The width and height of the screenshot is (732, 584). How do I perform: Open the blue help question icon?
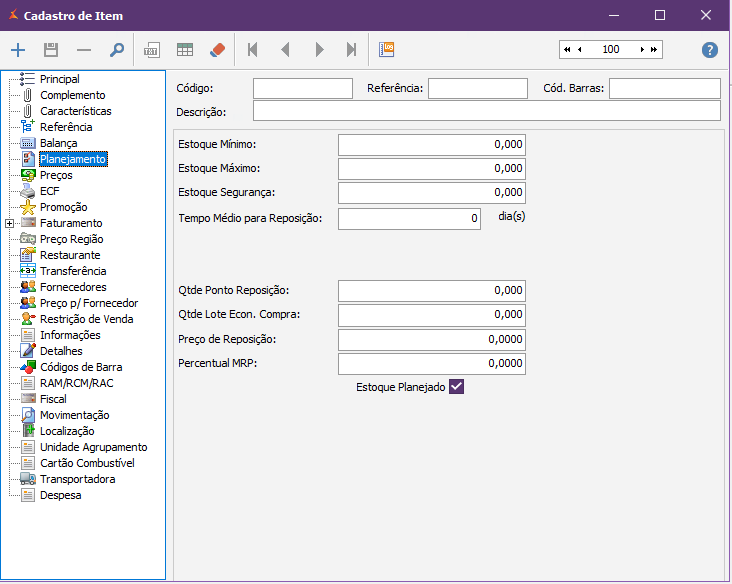(x=710, y=49)
